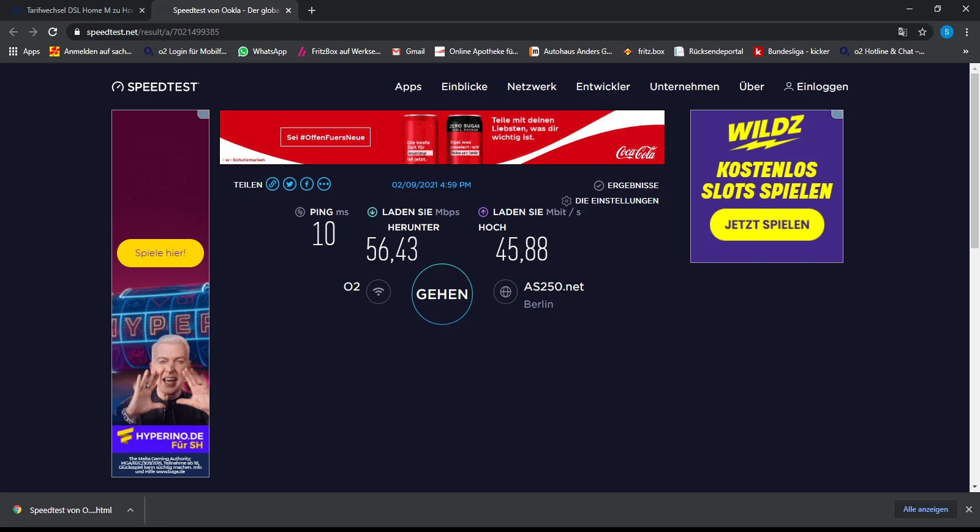Click the Speedtest logo

click(156, 87)
